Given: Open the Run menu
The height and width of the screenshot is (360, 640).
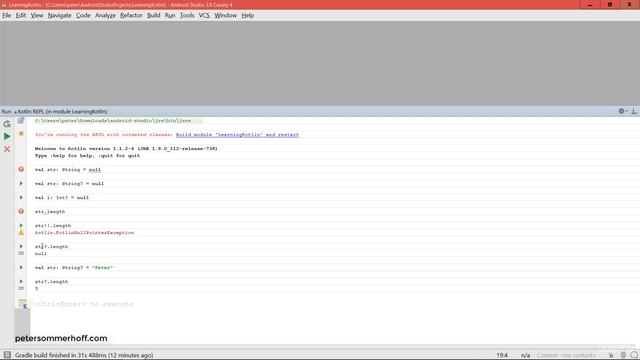Looking at the screenshot, I should click(170, 15).
